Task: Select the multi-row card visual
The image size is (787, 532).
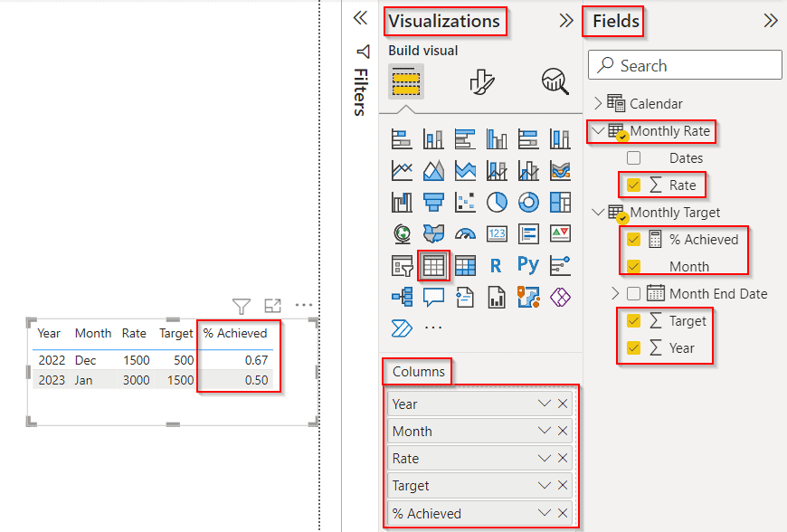Action: coord(528,233)
